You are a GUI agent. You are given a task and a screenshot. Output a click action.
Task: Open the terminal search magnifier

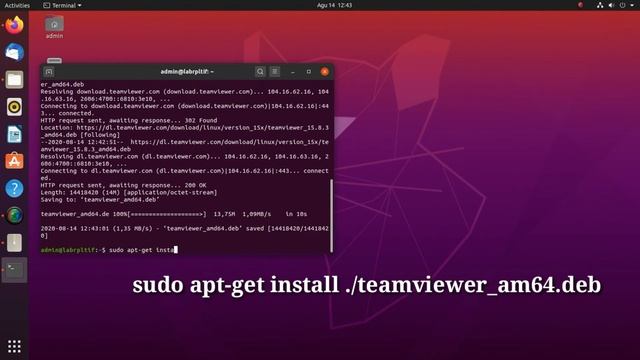pos(260,72)
